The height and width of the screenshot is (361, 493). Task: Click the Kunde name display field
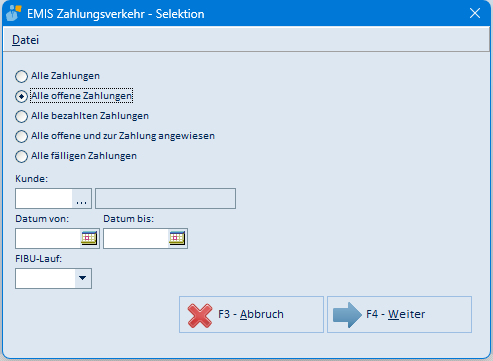tap(165, 199)
